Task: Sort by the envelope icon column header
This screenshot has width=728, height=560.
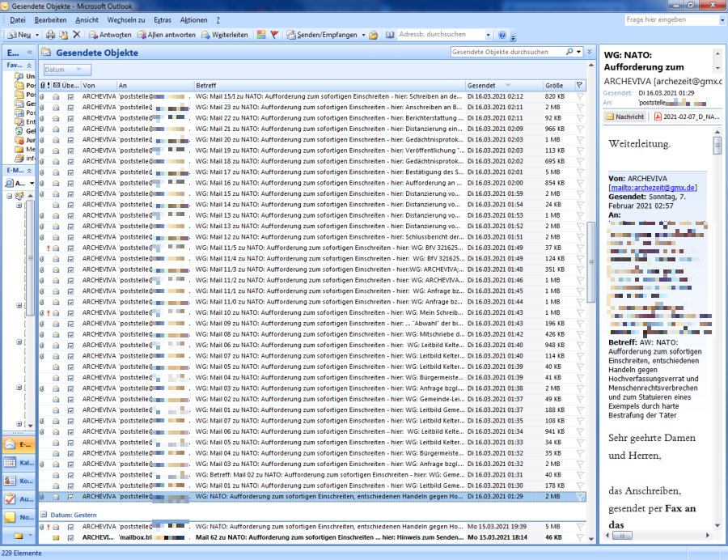Action: pos(56,86)
